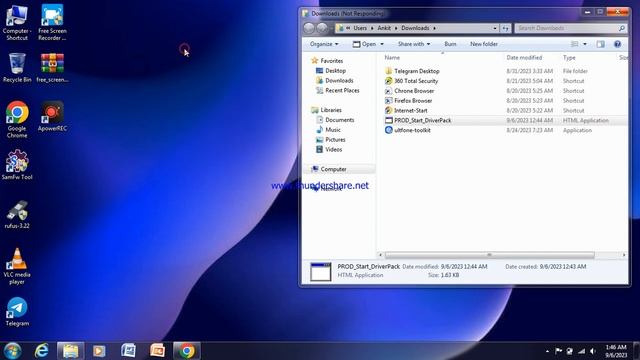
Task: Go forward in the Downloads Explorer window
Action: pyautogui.click(x=322, y=28)
